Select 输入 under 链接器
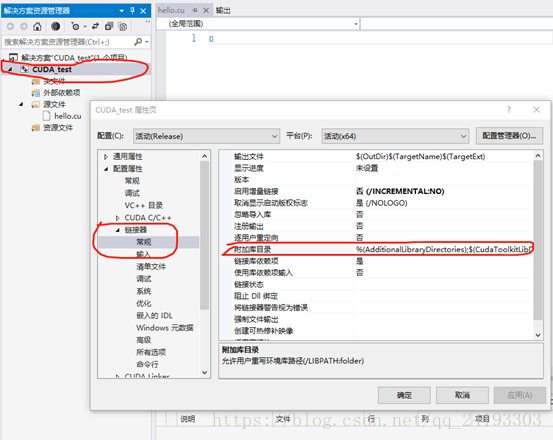The height and width of the screenshot is (440, 553). 144,254
